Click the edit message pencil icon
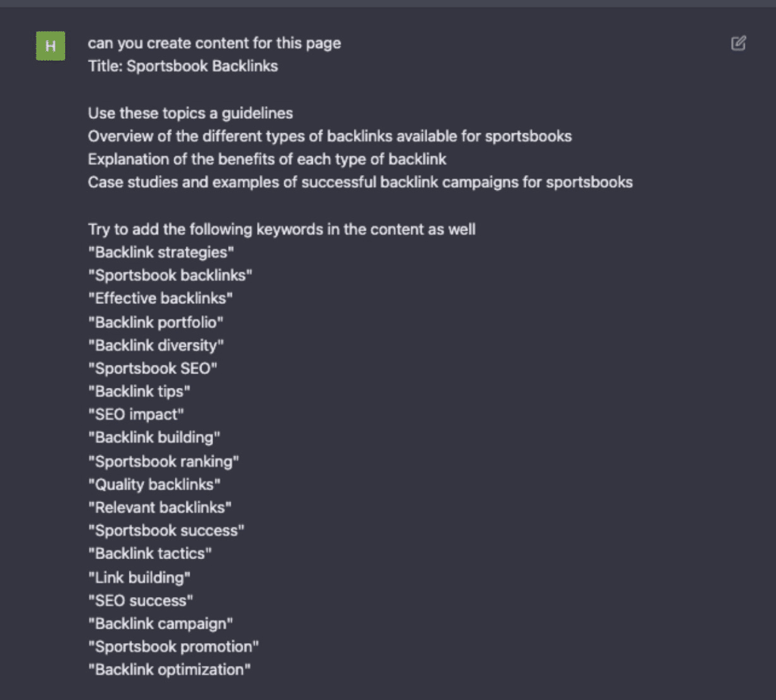The image size is (776, 700). [x=738, y=43]
